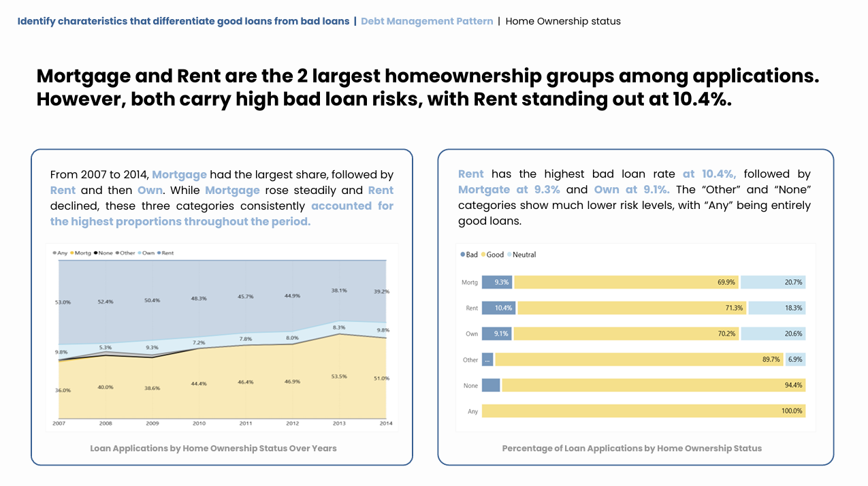
Task: Click the 2013 label on the year axis
Action: pos(340,423)
